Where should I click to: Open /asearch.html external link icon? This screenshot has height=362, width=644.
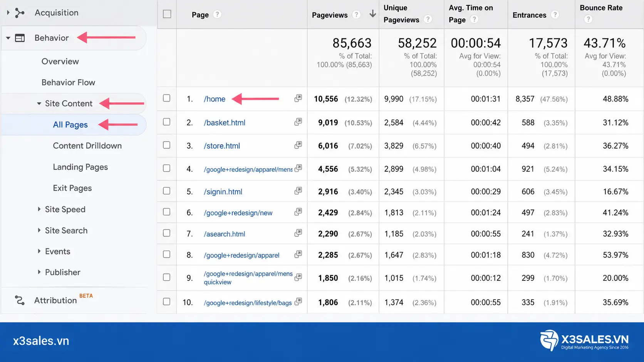(x=298, y=233)
